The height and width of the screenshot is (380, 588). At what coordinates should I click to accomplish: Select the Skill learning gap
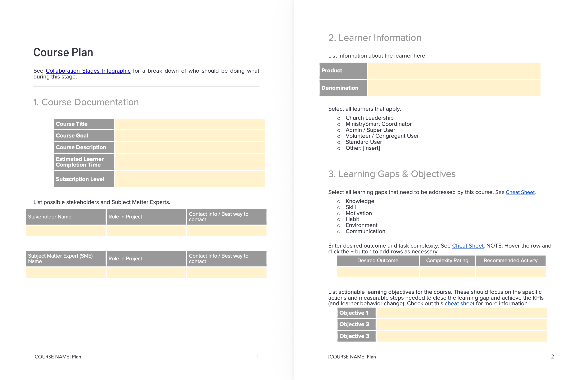point(351,207)
